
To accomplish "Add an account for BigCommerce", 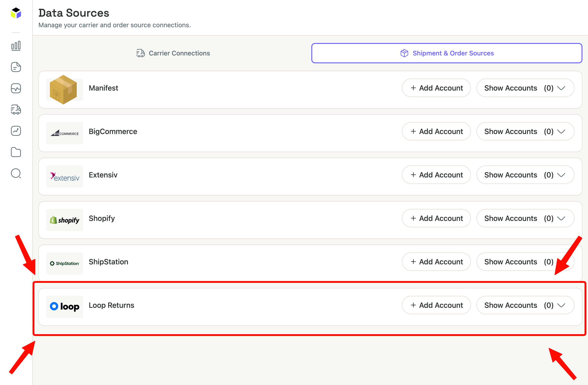I will pyautogui.click(x=436, y=131).
